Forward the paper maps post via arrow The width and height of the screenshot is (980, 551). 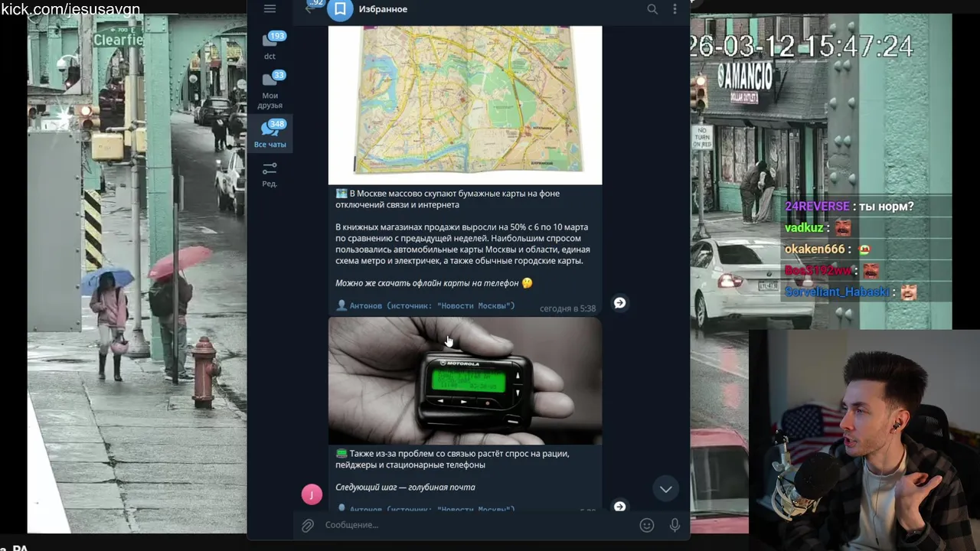point(619,303)
